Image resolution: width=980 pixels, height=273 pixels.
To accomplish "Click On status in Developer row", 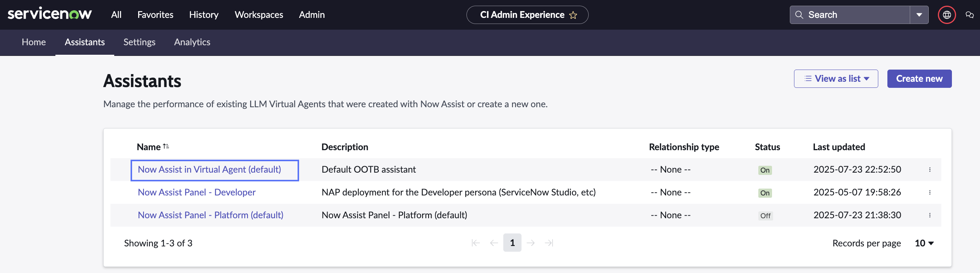I will (x=765, y=193).
